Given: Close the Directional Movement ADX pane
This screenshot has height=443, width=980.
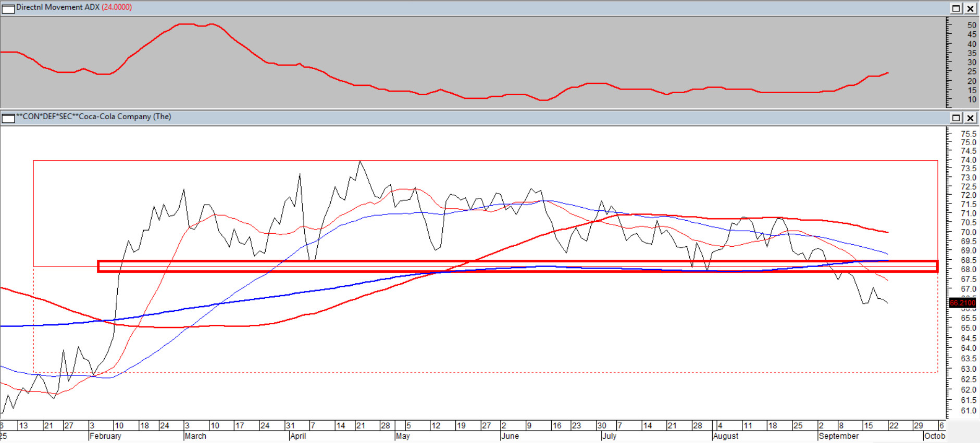Looking at the screenshot, I should pos(970,8).
